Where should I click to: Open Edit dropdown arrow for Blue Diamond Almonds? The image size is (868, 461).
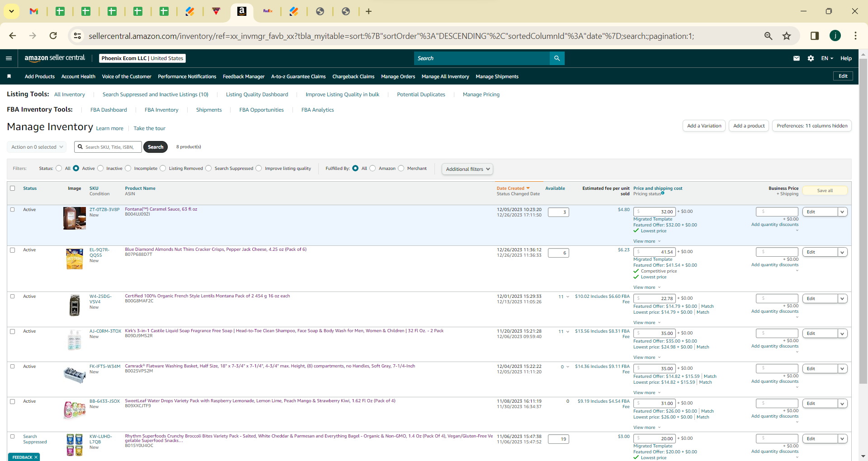point(842,252)
